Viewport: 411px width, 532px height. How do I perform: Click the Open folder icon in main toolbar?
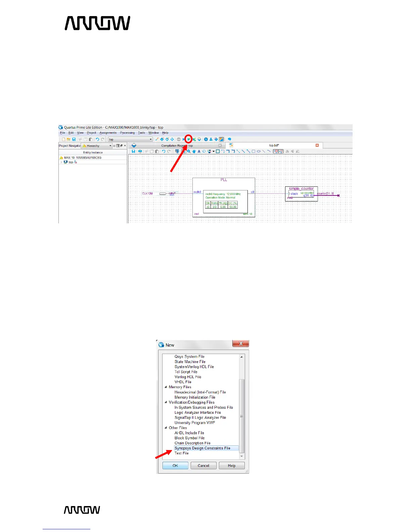coord(68,139)
